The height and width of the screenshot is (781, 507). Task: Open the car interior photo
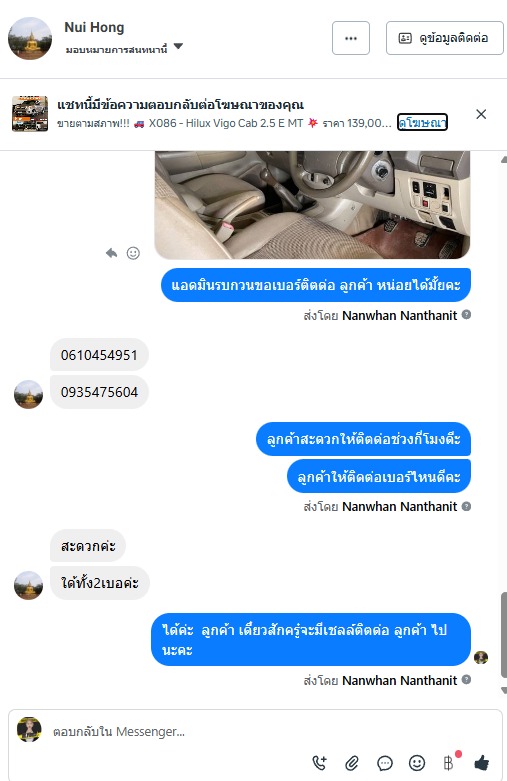pyautogui.click(x=312, y=205)
